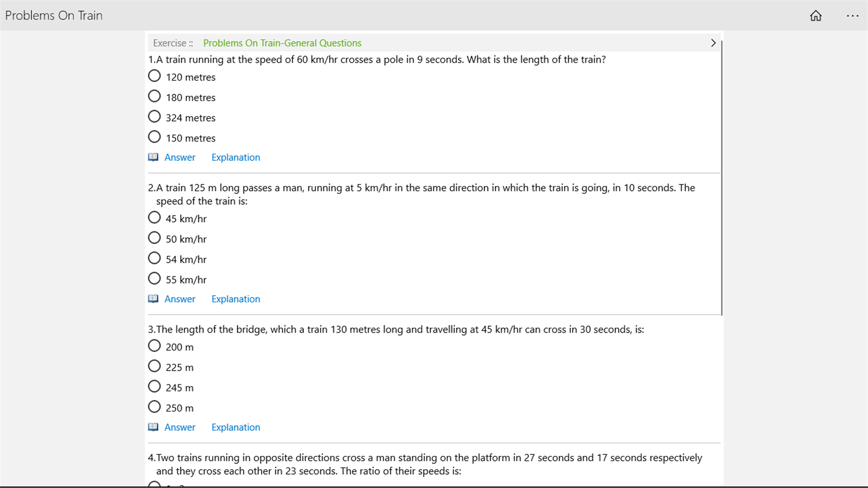Viewport: 868px width, 488px height.
Task: Select the 150 metres option
Action: tap(154, 137)
